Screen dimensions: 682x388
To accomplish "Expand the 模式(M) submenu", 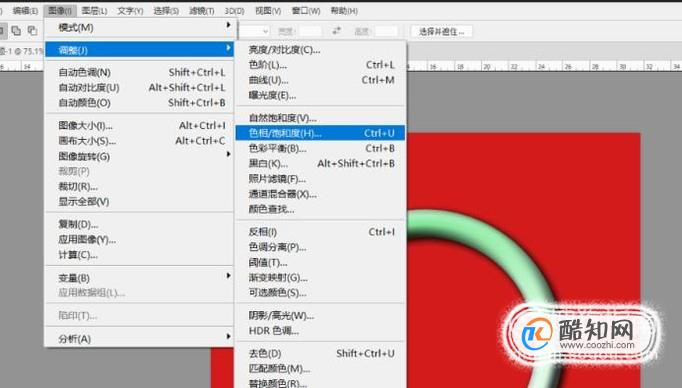I will pyautogui.click(x=140, y=27).
